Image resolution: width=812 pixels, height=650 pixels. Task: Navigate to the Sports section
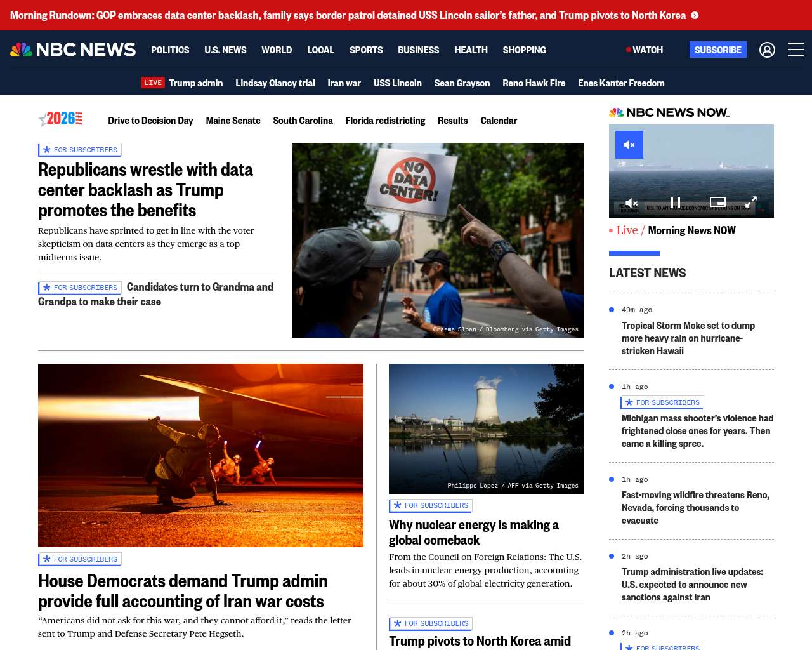click(366, 50)
